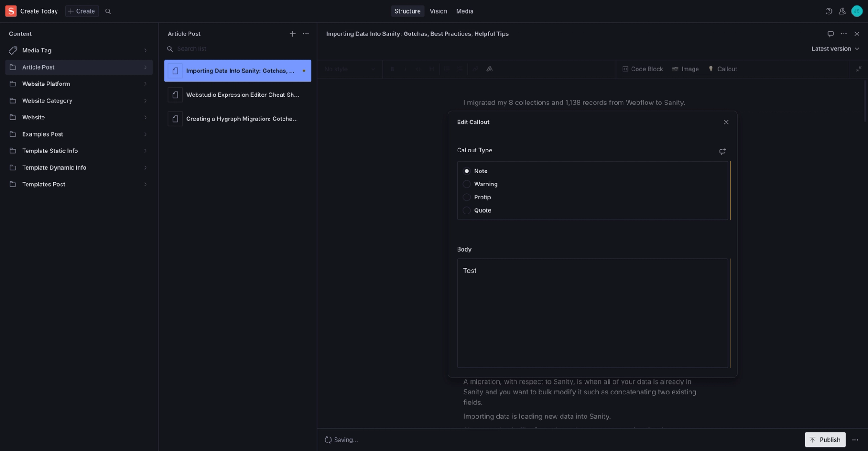The height and width of the screenshot is (451, 868).
Task: Click the Saving status indicator
Action: (x=341, y=440)
